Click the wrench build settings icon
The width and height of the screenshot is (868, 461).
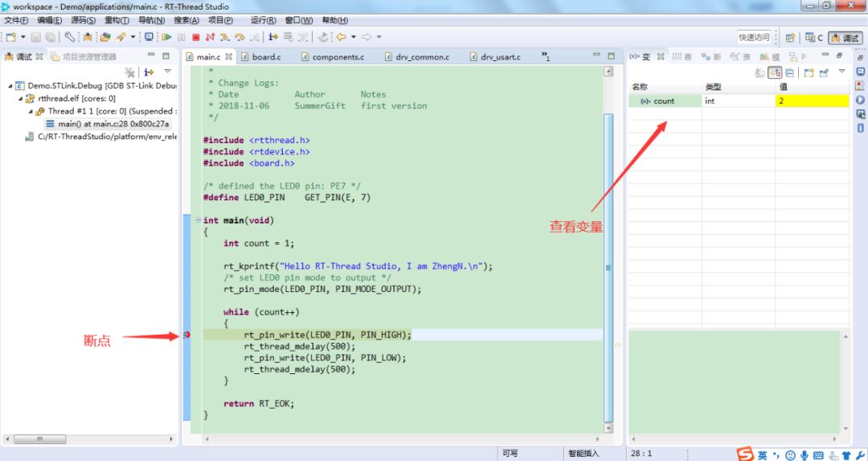pyautogui.click(x=69, y=37)
